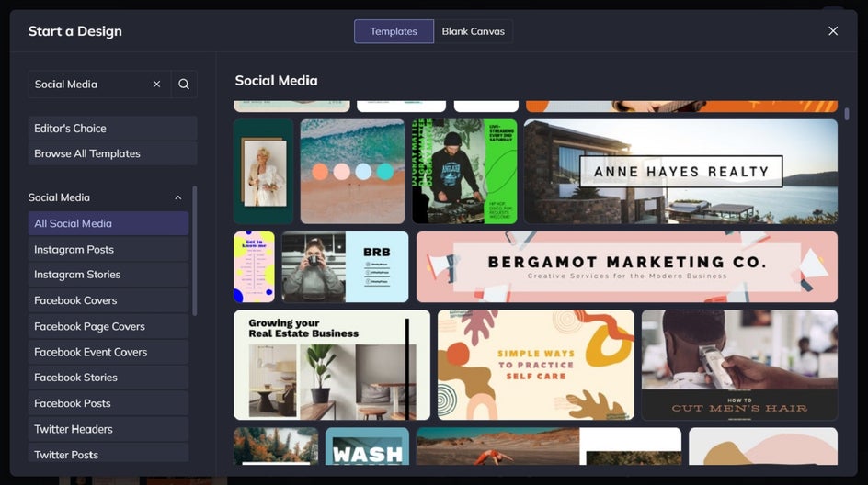Open Browse All Templates
The height and width of the screenshot is (485, 868).
click(112, 153)
